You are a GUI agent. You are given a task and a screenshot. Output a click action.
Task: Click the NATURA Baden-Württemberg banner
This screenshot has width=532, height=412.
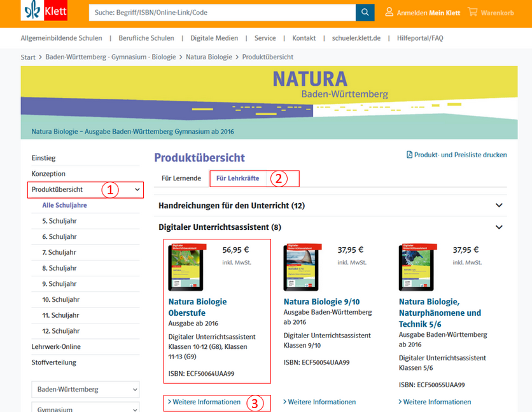point(265,102)
